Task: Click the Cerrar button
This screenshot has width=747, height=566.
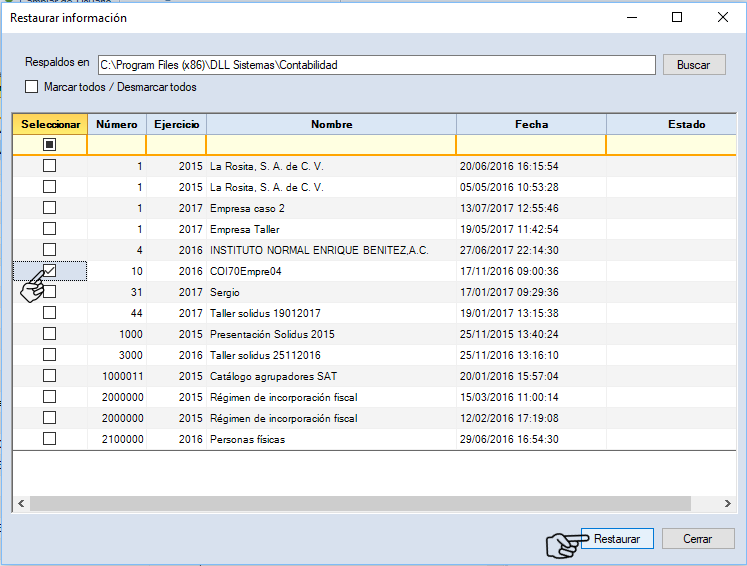Action: [x=697, y=538]
